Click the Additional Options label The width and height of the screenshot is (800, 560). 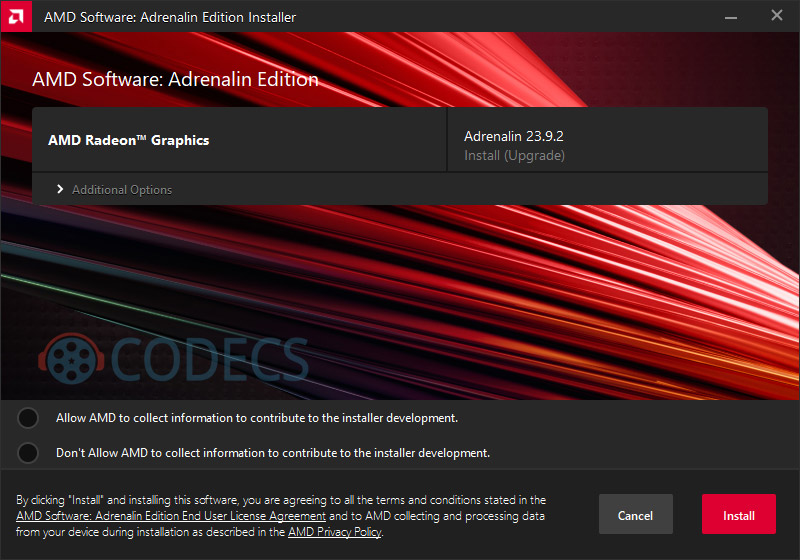[x=122, y=190]
